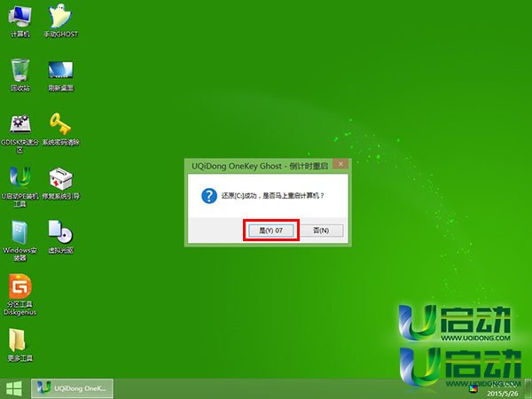Open the Windows安装器 icon

click(x=20, y=241)
